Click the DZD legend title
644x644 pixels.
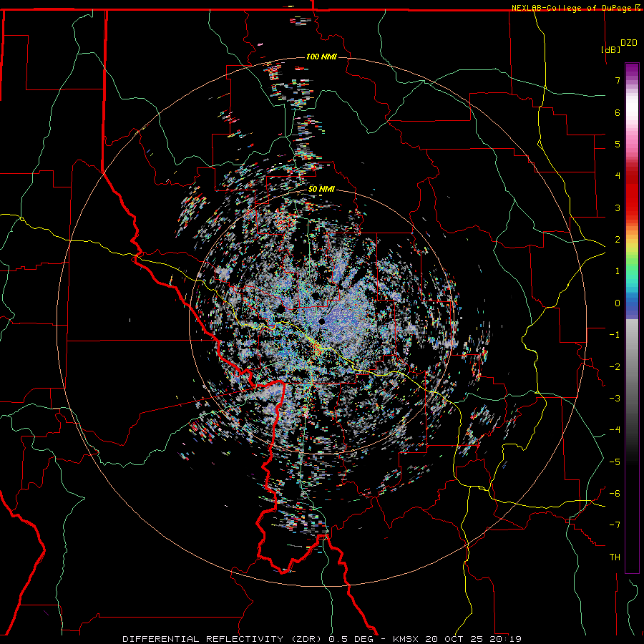(629, 43)
